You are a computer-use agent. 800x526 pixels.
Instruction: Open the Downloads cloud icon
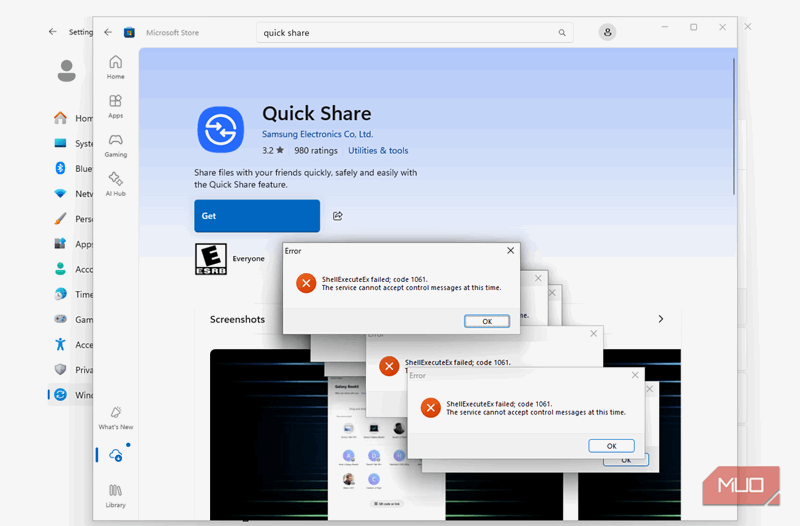tap(116, 455)
